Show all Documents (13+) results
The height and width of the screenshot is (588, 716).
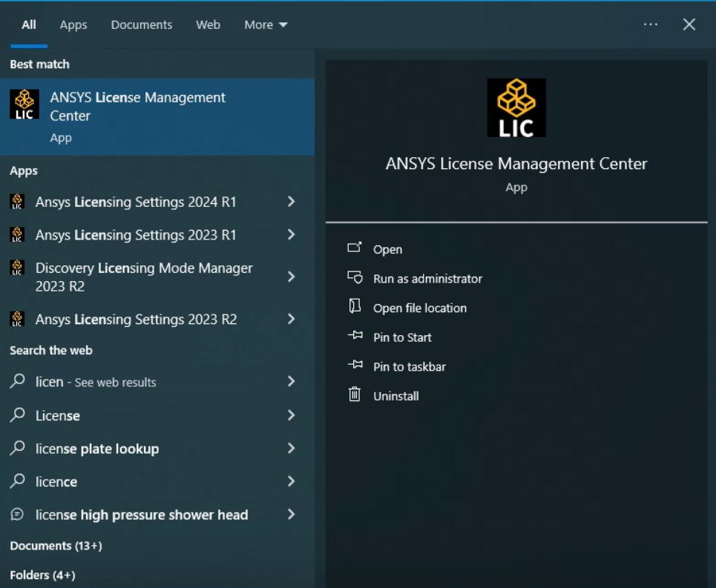pos(56,546)
